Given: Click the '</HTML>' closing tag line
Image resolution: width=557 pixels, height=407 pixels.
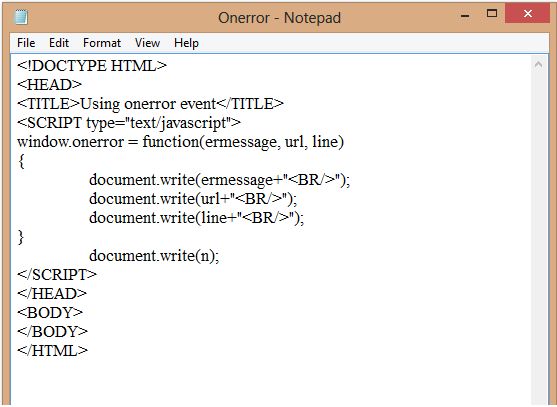Looking at the screenshot, I should pos(52,351).
